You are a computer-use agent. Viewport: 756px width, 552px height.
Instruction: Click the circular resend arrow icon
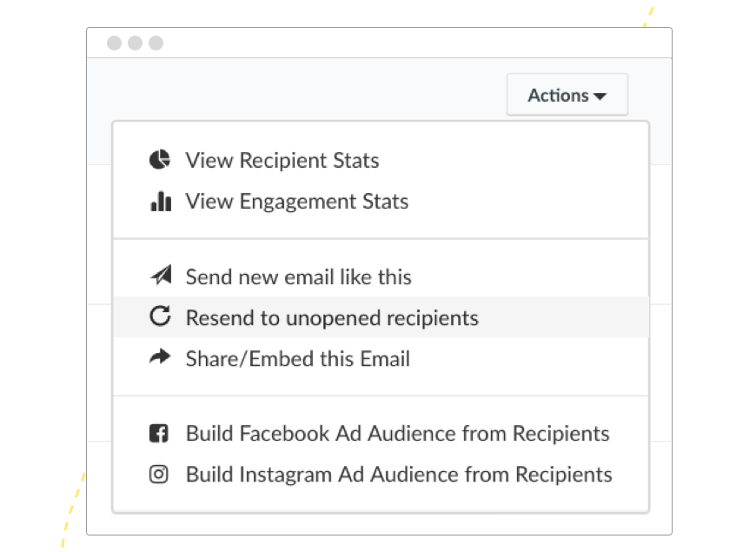point(160,316)
